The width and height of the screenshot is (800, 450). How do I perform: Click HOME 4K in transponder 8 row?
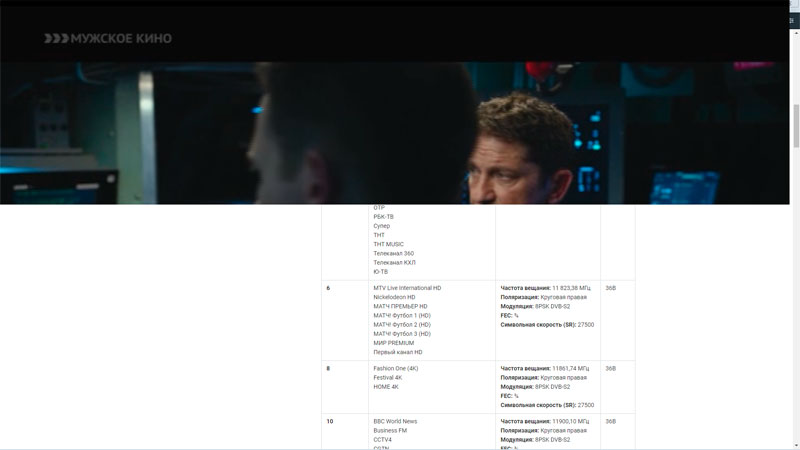coord(386,386)
